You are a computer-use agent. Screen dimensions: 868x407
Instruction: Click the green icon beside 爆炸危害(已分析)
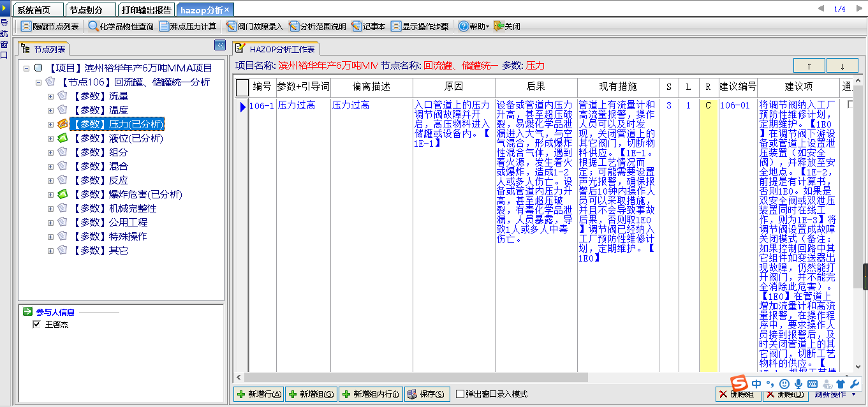coord(63,194)
